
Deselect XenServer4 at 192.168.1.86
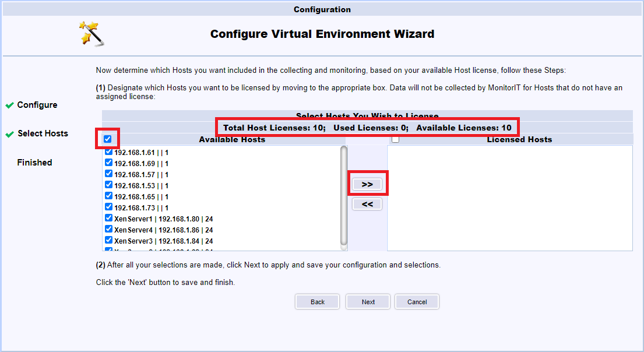pos(108,229)
